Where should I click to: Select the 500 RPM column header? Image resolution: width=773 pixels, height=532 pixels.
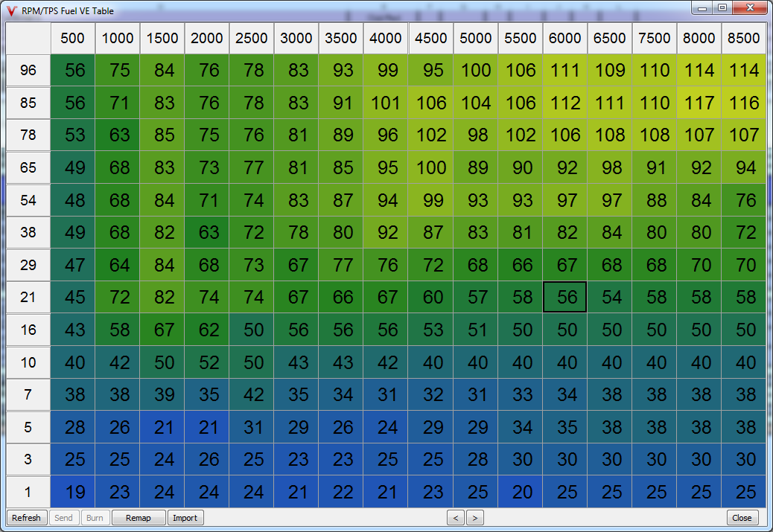(72, 38)
